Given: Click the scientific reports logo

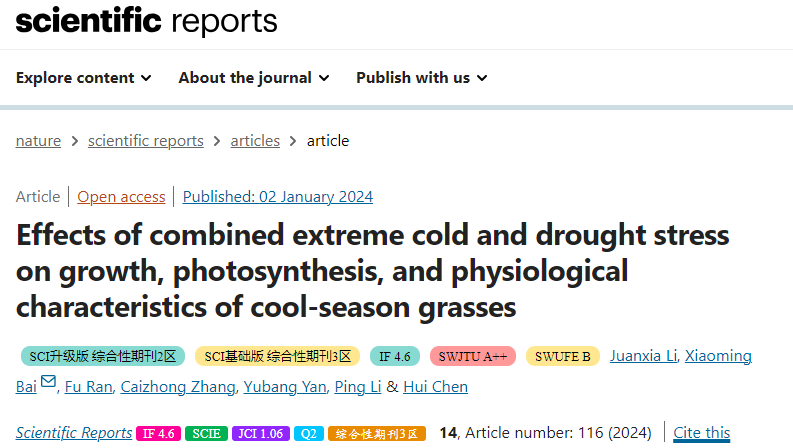Looking at the screenshot, I should click(146, 21).
